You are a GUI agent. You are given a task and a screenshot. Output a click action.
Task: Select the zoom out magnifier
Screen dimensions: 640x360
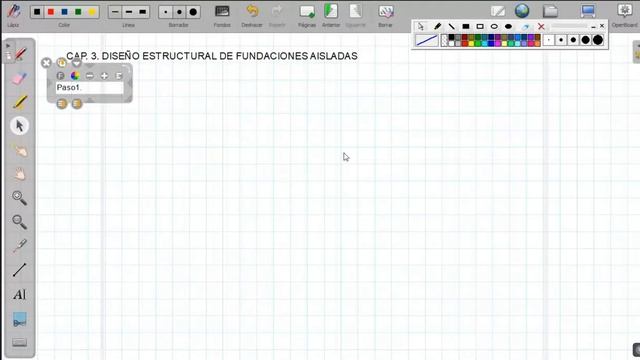(19, 222)
